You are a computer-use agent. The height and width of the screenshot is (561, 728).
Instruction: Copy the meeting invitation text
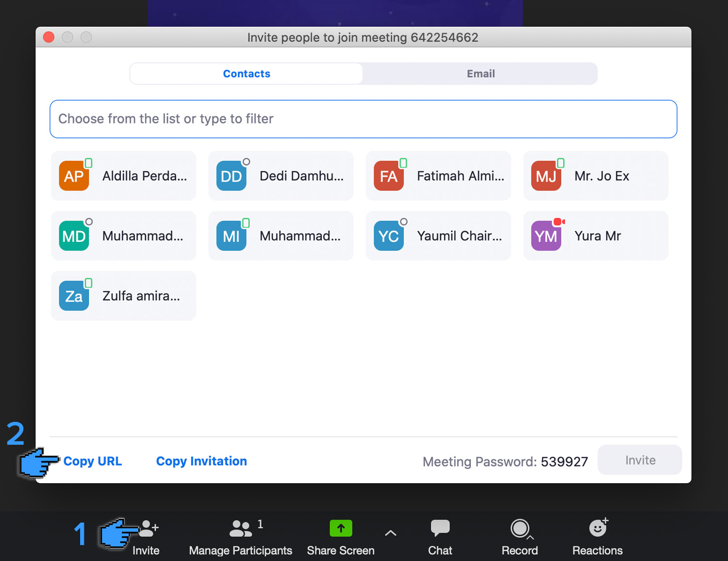coord(201,461)
